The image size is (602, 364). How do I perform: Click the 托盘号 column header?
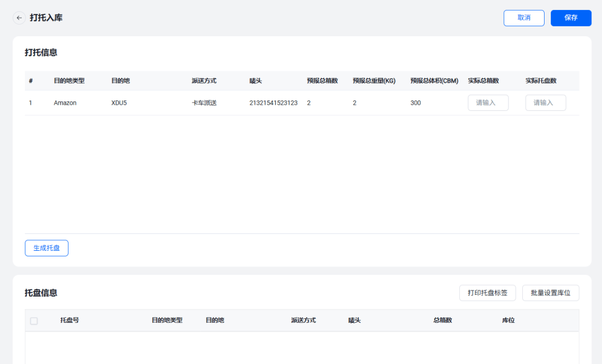pos(70,321)
